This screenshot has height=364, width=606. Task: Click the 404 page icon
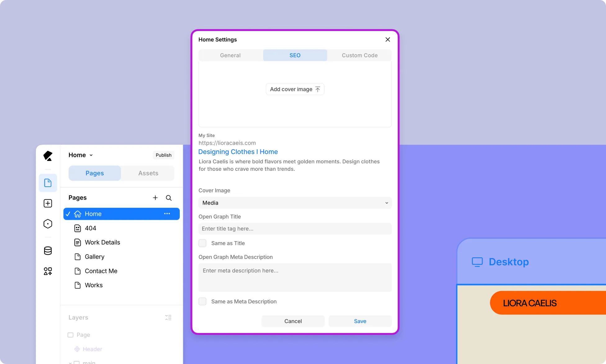78,228
